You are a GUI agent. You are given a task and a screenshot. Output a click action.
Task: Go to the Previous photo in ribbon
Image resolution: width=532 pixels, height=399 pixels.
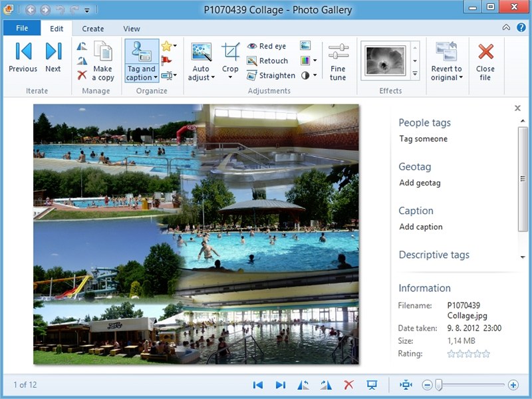pos(23,58)
